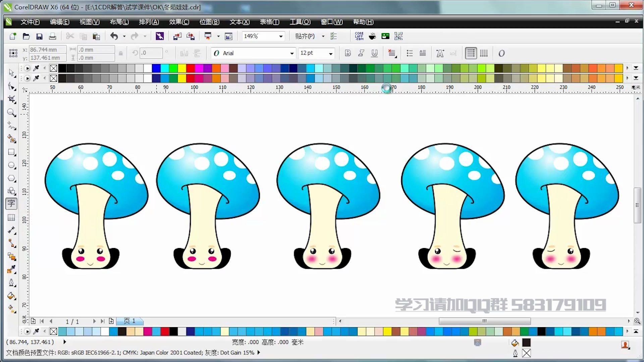This screenshot has height=362, width=644.
Task: Toggle underline text formatting
Action: pyautogui.click(x=374, y=53)
